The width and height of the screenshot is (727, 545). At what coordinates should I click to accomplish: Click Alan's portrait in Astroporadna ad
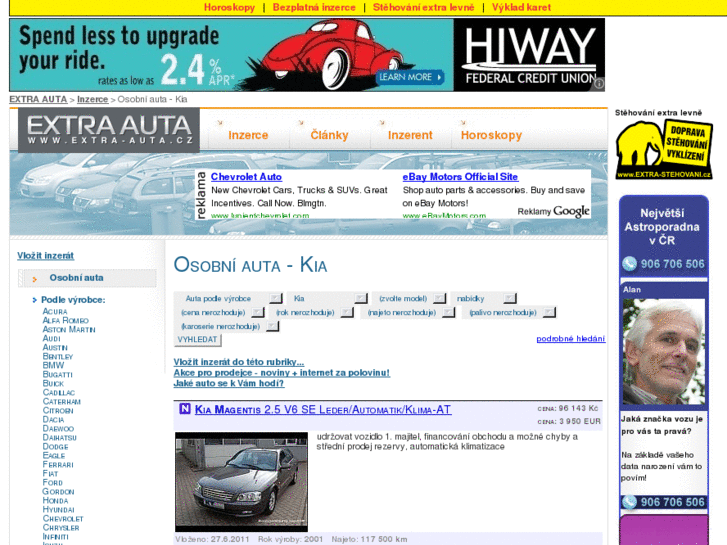point(663,352)
